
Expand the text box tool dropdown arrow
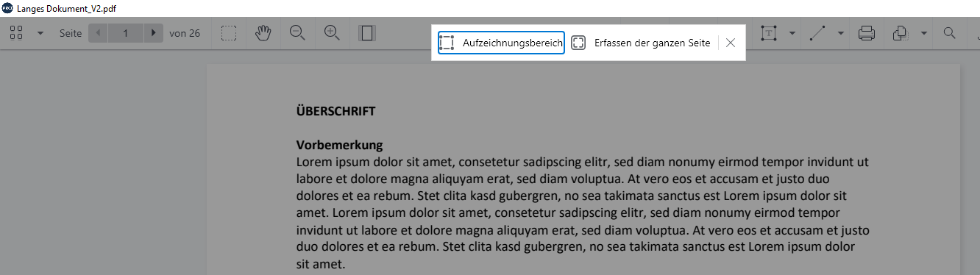(x=792, y=33)
